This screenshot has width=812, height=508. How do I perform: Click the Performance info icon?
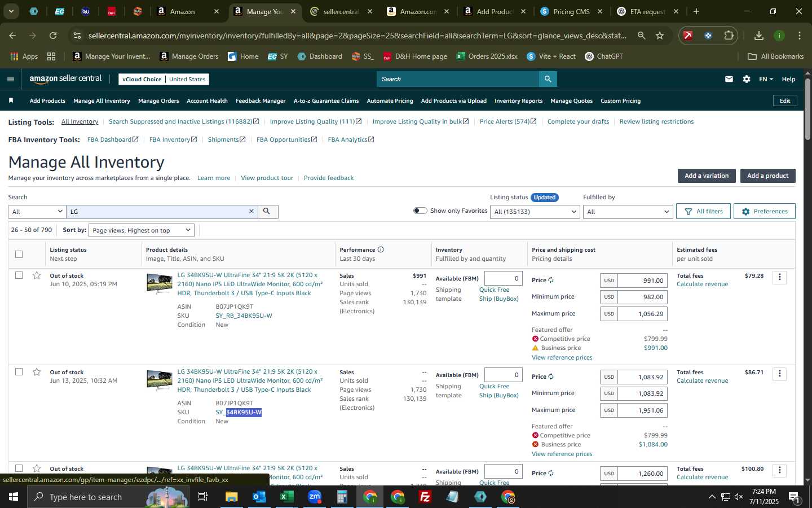(381, 249)
